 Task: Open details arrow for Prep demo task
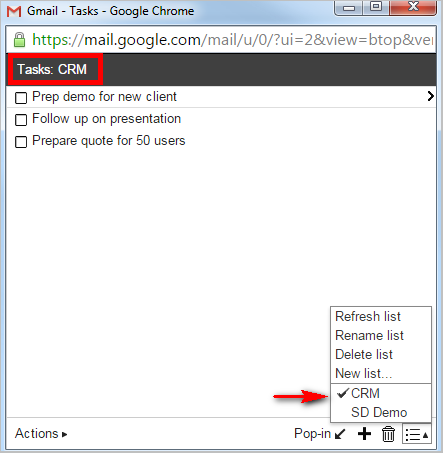coord(430,96)
